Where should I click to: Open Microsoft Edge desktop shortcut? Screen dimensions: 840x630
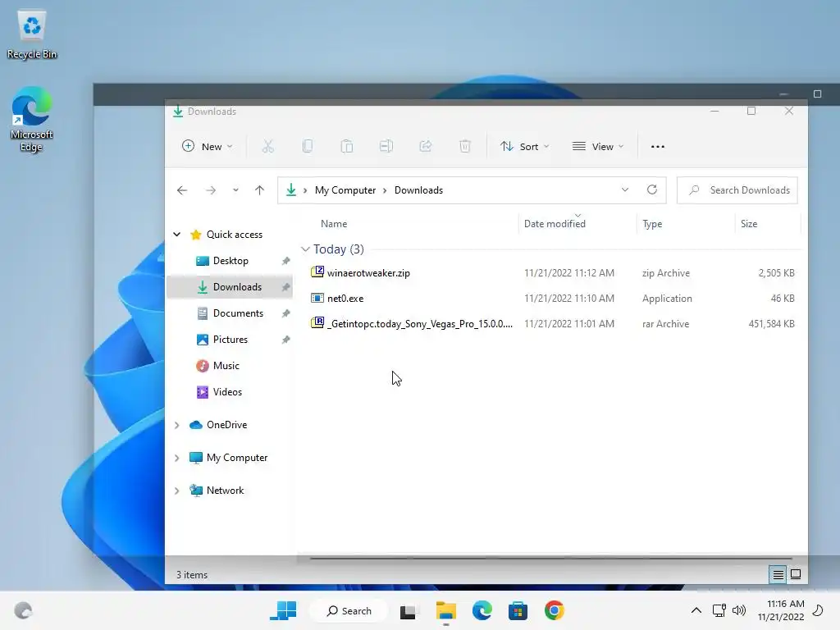[x=32, y=120]
